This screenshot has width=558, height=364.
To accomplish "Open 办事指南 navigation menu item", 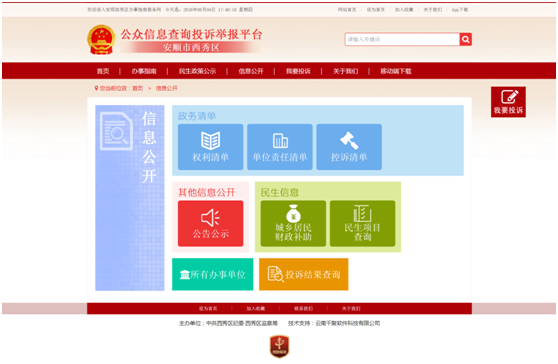I will pyautogui.click(x=144, y=71).
